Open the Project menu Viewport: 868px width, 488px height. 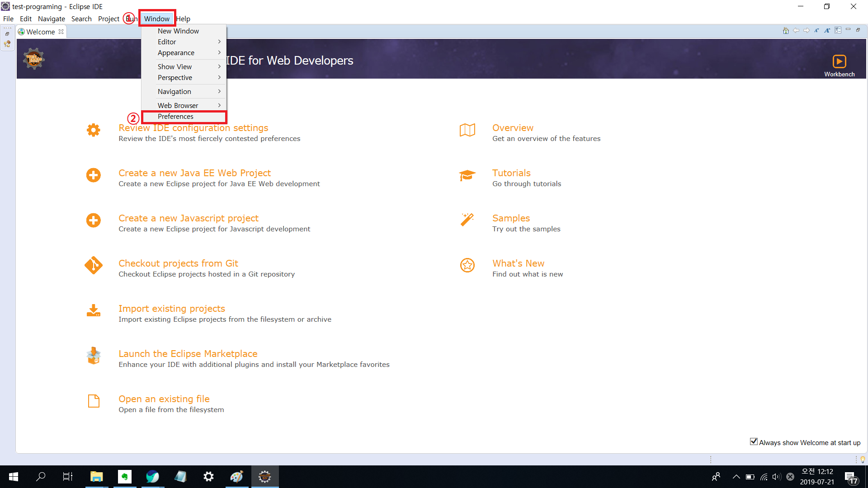tap(108, 19)
